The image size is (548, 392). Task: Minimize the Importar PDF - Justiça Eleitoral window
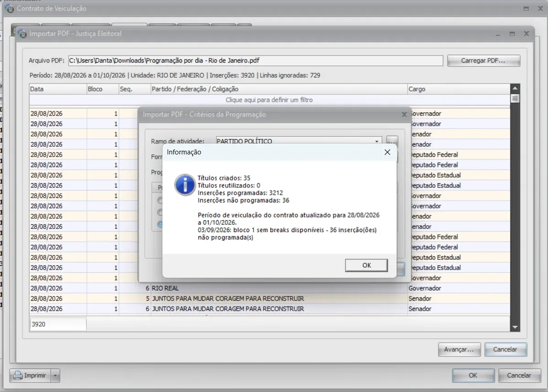coord(498,34)
